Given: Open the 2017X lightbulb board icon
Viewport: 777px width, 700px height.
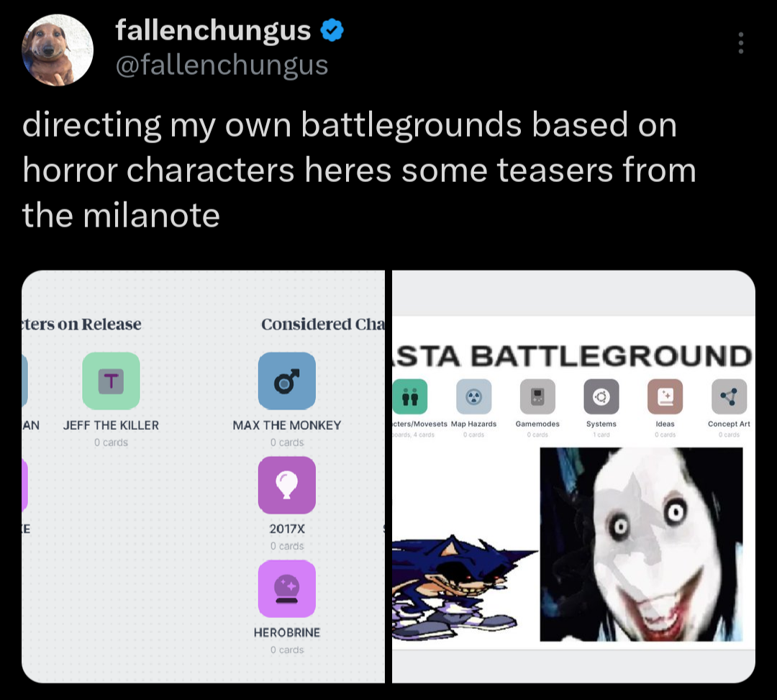Looking at the screenshot, I should [287, 485].
